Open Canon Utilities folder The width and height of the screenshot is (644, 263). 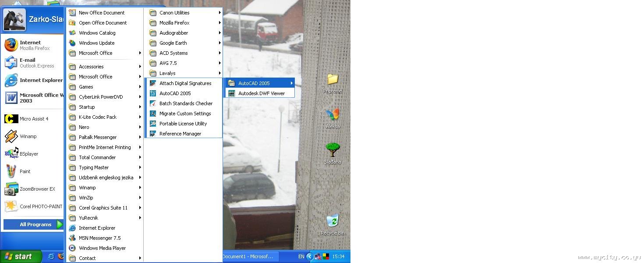coord(185,13)
